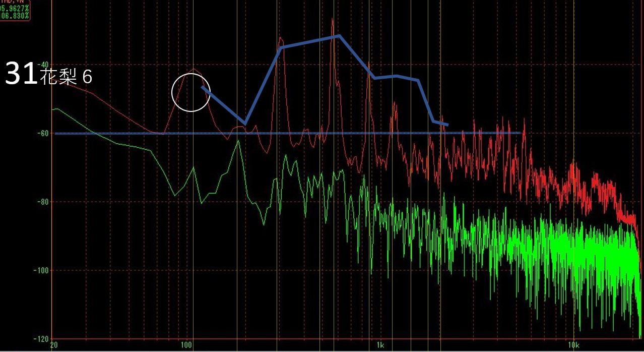Click the THD reading ending in 5.9627%
644x352 pixels.
click(15, 9)
